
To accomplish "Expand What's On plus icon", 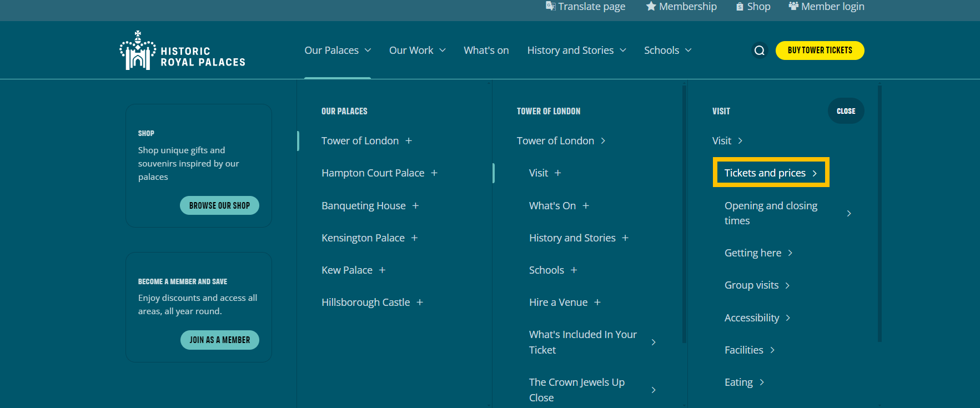I will coord(586,206).
